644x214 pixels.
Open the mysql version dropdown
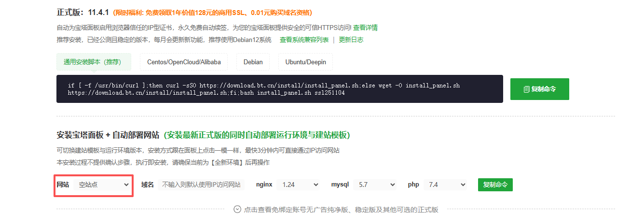pos(375,185)
